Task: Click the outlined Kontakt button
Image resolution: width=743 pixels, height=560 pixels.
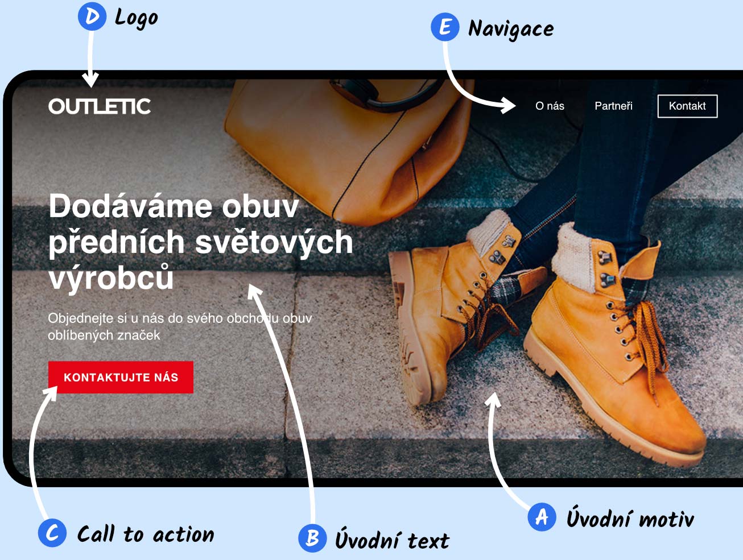Action: coord(687,106)
